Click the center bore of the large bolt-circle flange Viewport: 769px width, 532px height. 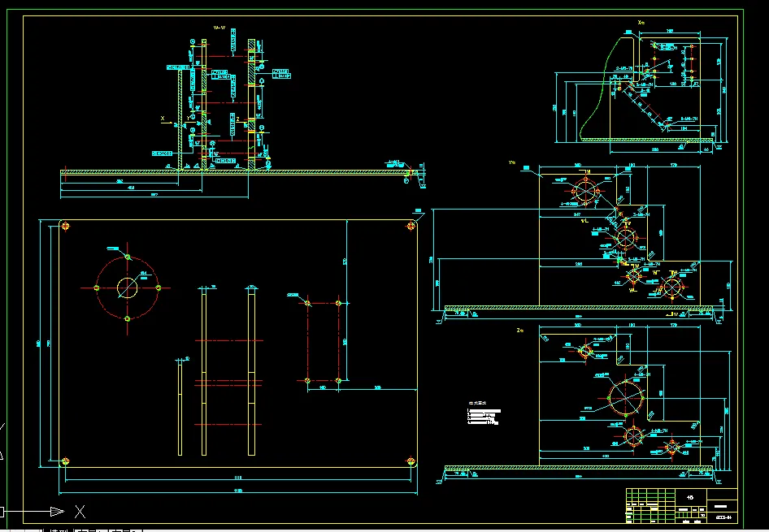[128, 288]
